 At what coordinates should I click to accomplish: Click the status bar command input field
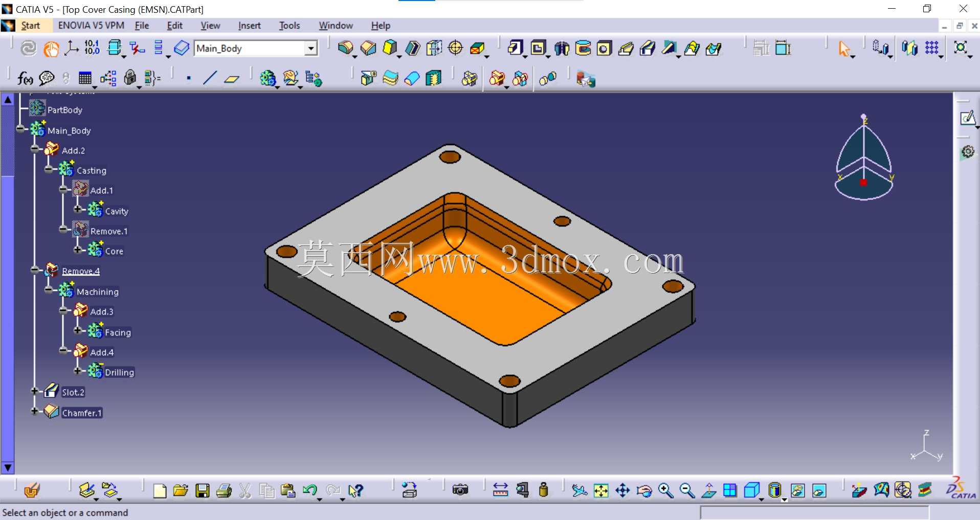(x=814, y=512)
